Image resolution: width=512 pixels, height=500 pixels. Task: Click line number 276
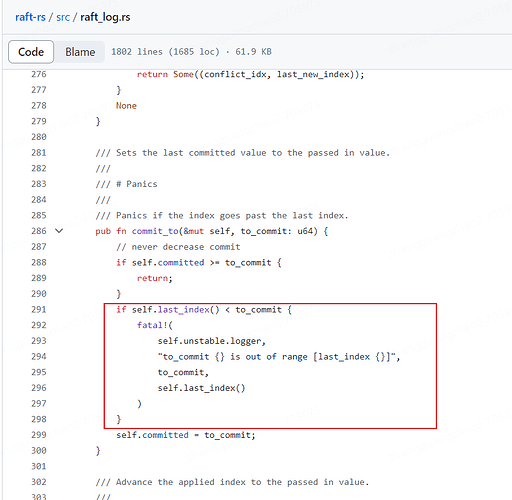39,74
